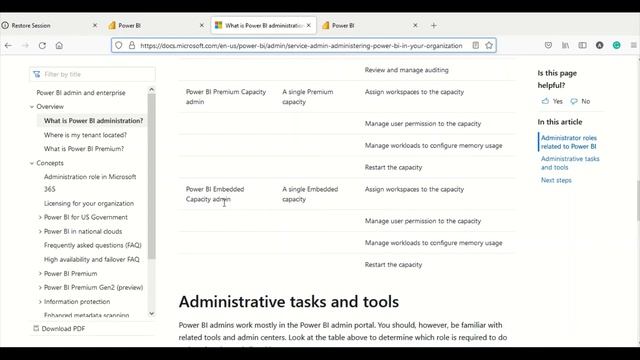Click A single Premium capacity cell
640x360 pixels.
click(307, 97)
